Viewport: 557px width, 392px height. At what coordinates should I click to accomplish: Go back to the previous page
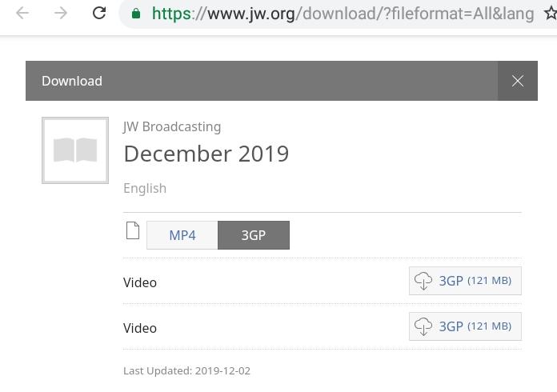tap(22, 13)
